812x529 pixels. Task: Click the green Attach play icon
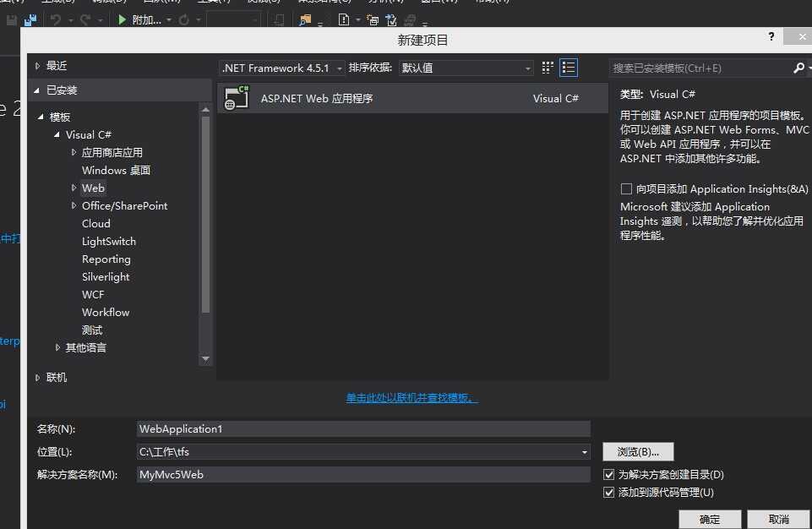(x=122, y=19)
